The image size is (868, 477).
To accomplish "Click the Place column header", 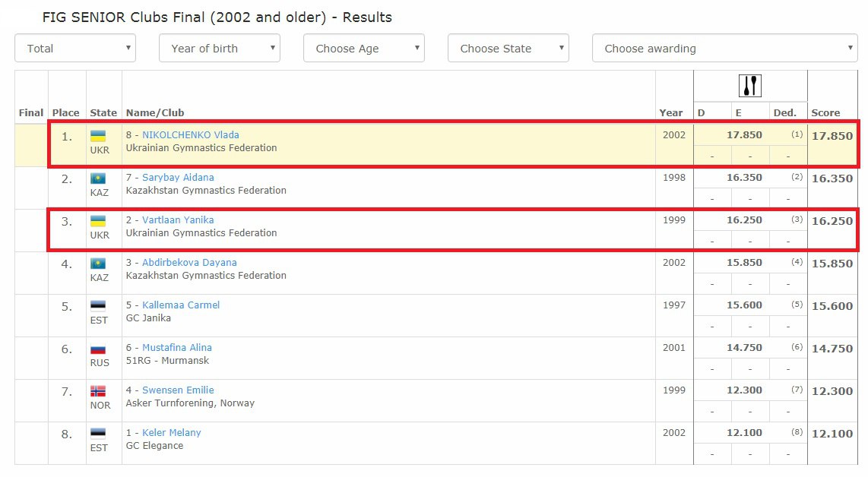I will pyautogui.click(x=66, y=112).
